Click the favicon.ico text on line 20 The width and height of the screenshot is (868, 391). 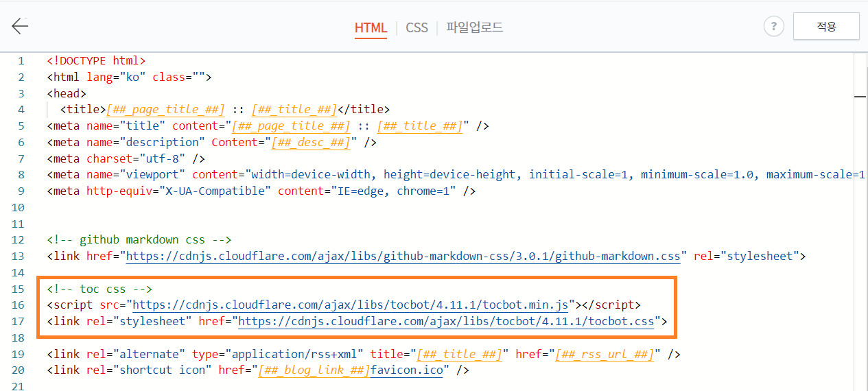click(407, 370)
